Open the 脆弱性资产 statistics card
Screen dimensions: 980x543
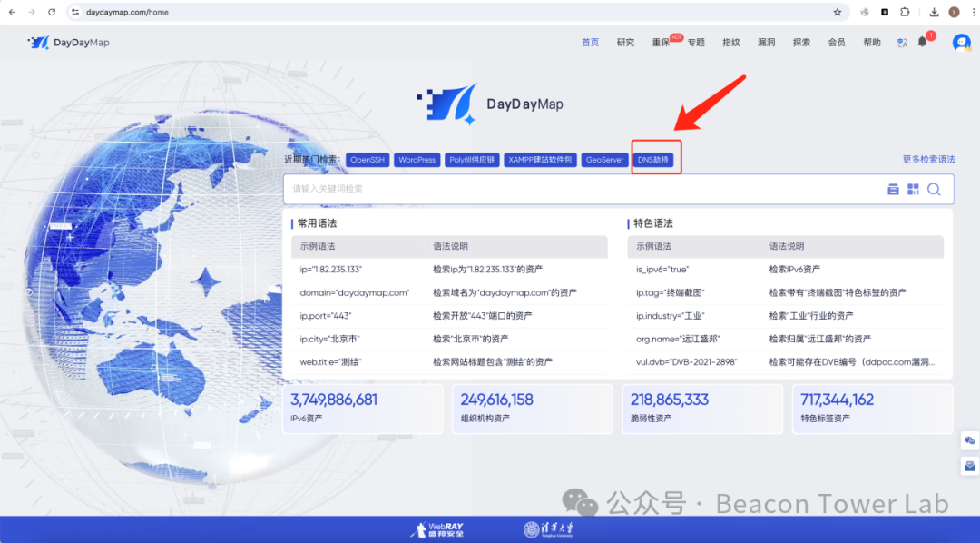click(x=702, y=409)
